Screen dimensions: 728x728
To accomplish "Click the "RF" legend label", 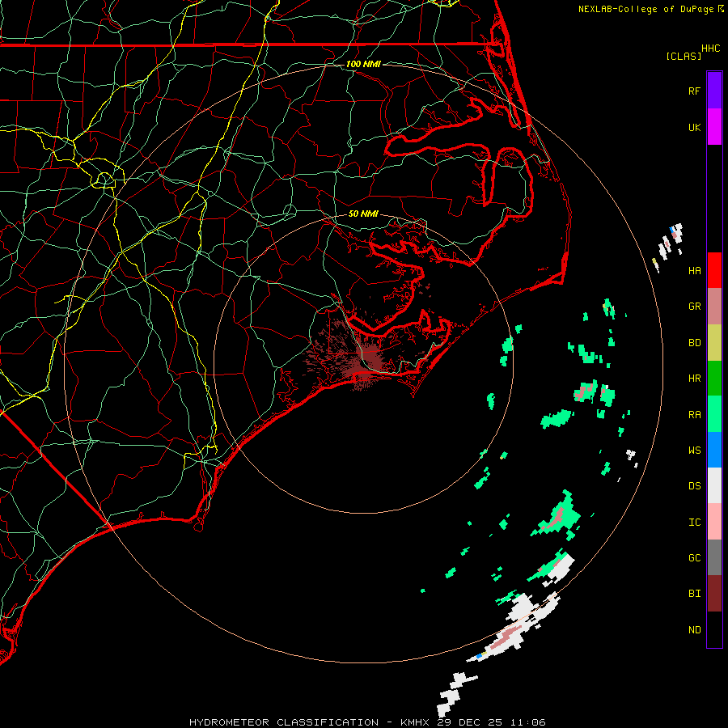I will 694,91.
